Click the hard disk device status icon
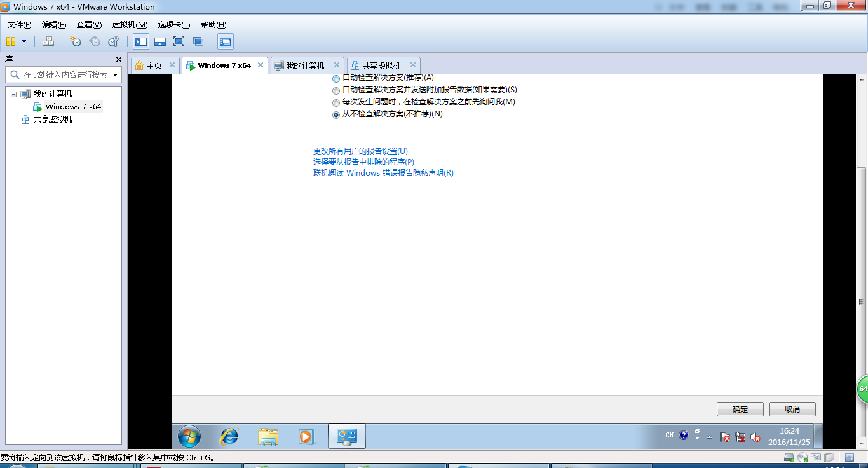 tap(789, 457)
